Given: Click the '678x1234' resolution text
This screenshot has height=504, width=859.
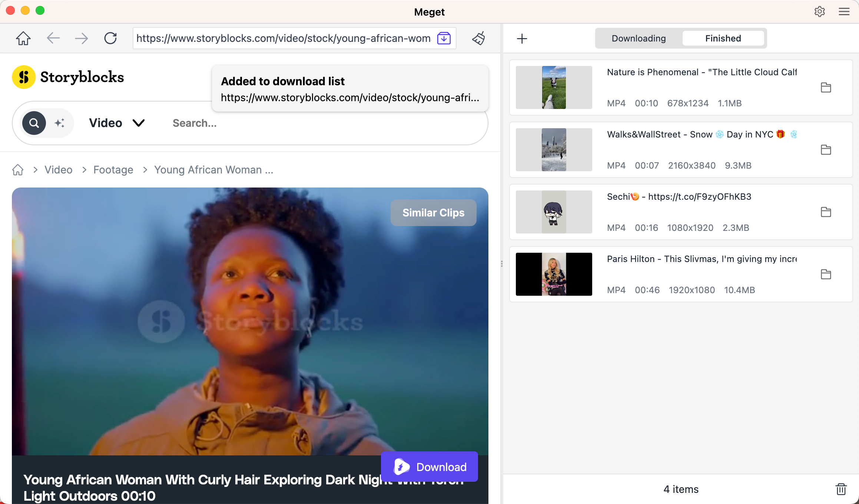Looking at the screenshot, I should point(688,103).
